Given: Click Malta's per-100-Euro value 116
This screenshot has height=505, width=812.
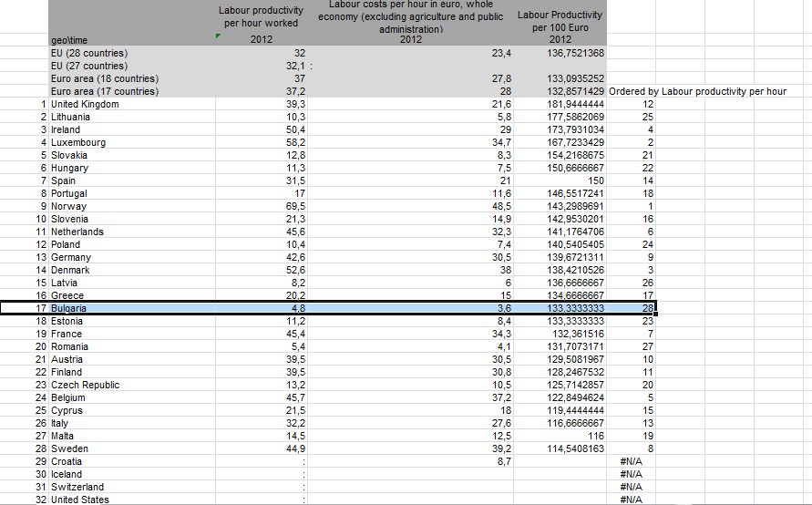Looking at the screenshot, I should (595, 436).
